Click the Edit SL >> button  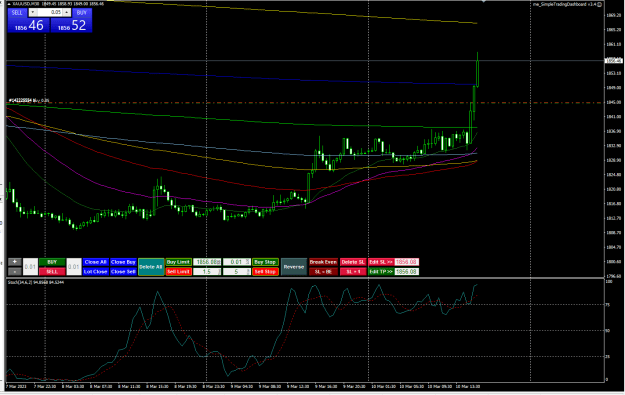point(381,262)
